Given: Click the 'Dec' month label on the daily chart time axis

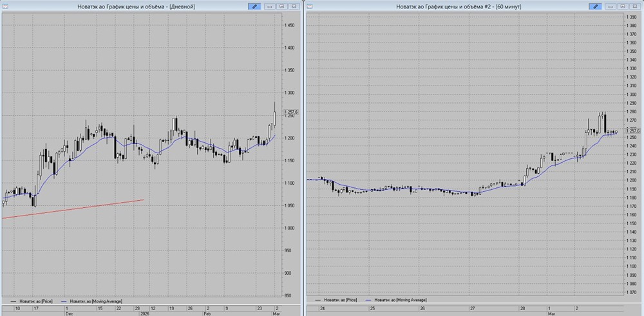Looking at the screenshot, I should pos(70,313).
